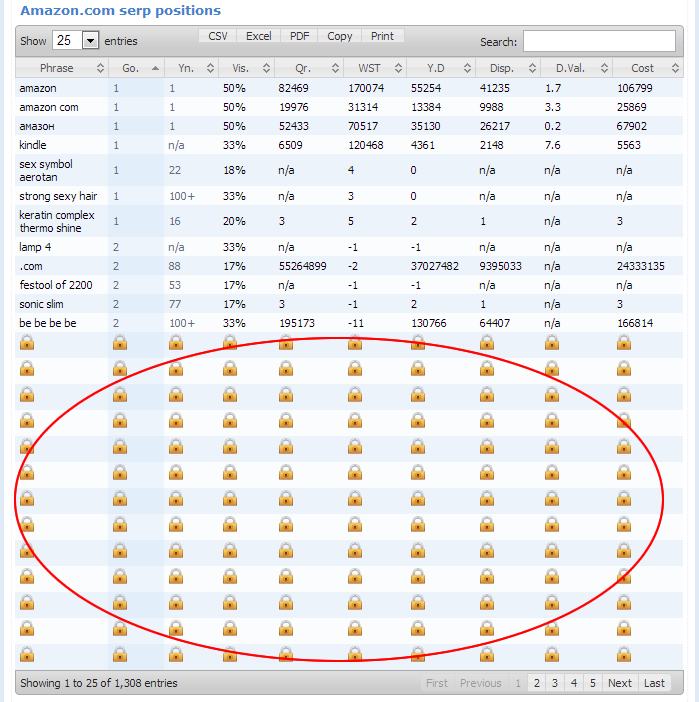Click lock icon in Phrase column, first locked row
The image size is (699, 702).
click(27, 343)
